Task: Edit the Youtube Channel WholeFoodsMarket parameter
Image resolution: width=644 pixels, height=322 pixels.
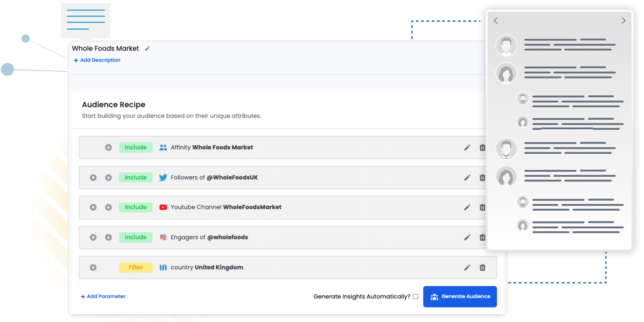Action: click(467, 207)
